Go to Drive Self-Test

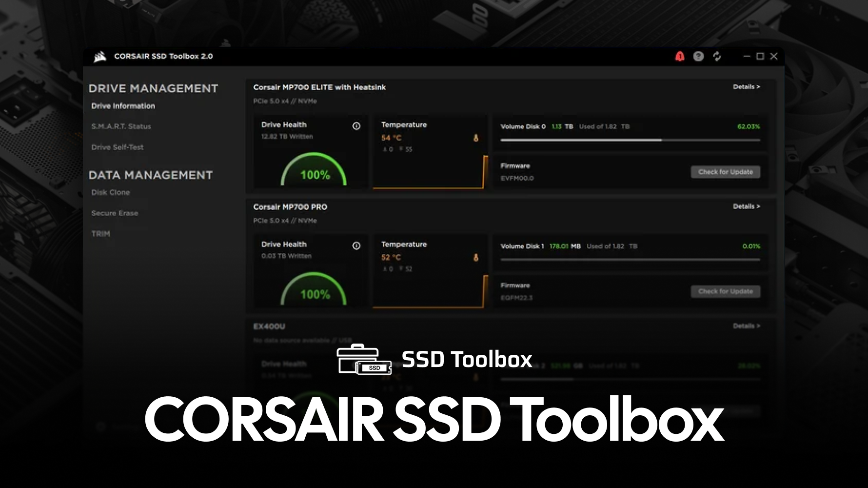coord(118,147)
